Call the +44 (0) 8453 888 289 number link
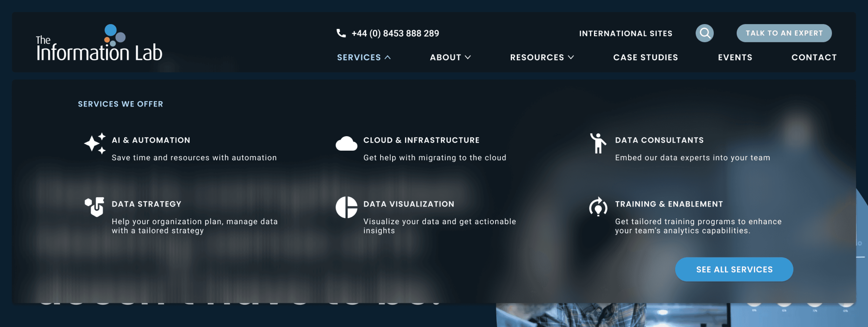Image resolution: width=868 pixels, height=327 pixels. tap(395, 33)
